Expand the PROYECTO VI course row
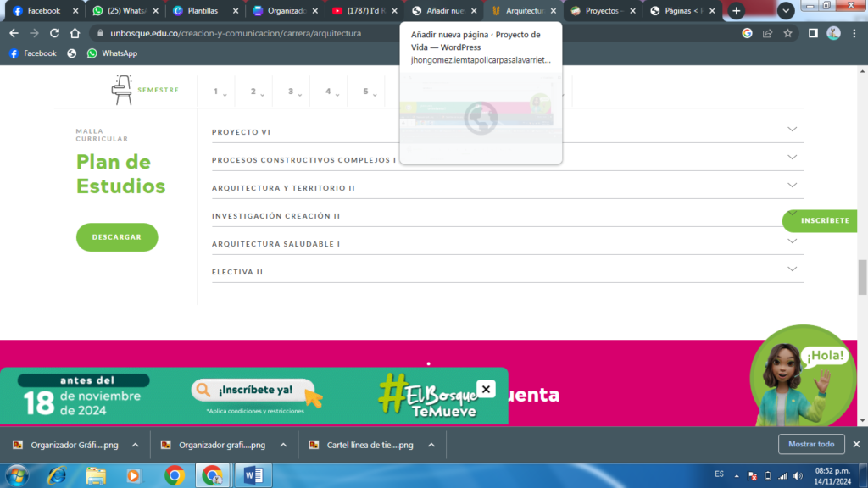Screen dimensions: 868x488 click(x=792, y=130)
